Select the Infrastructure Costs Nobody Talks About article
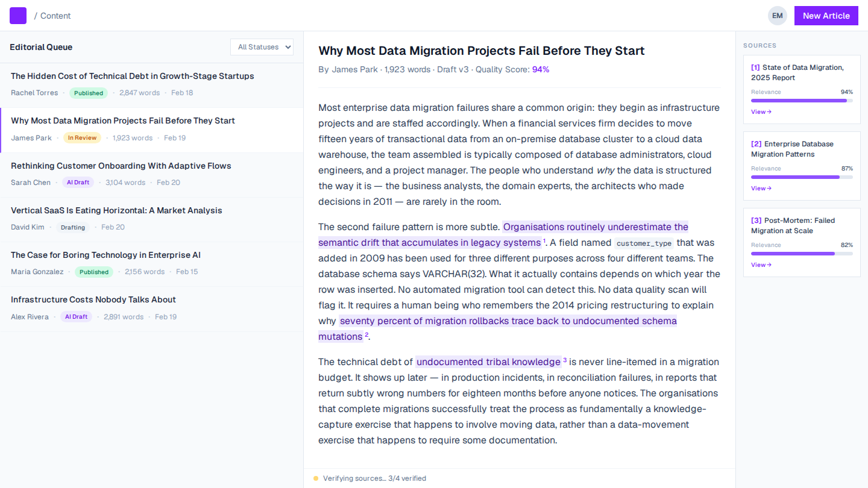The width and height of the screenshot is (868, 488). pos(93,299)
